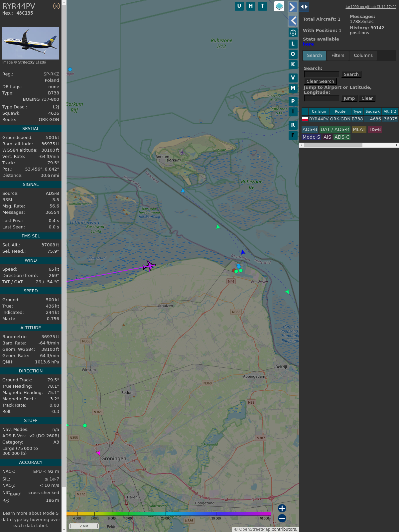Toggle MLAT source legend filter

[x=359, y=130]
